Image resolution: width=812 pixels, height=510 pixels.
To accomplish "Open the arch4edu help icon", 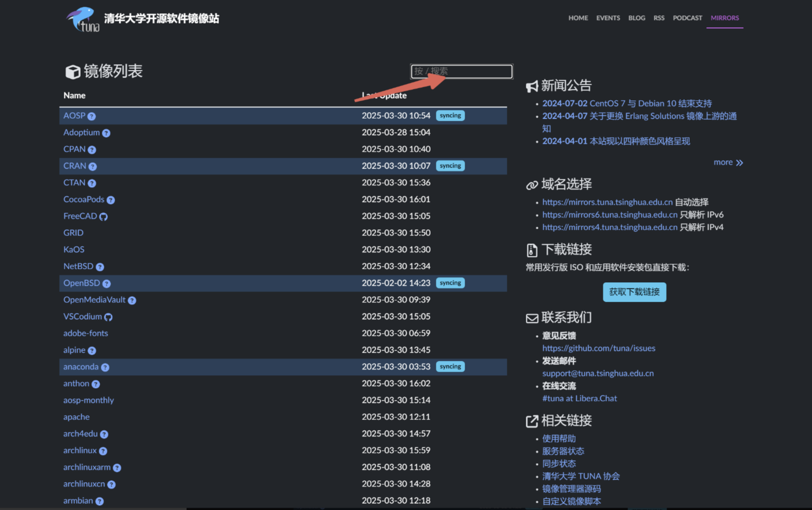I will (x=104, y=434).
